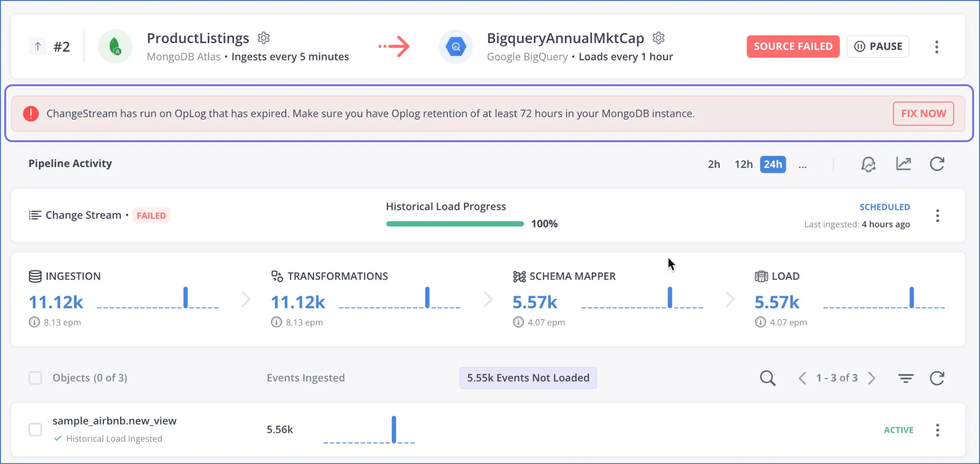Viewport: 980px width, 464px height.
Task: Refresh the objects list
Action: point(937,378)
